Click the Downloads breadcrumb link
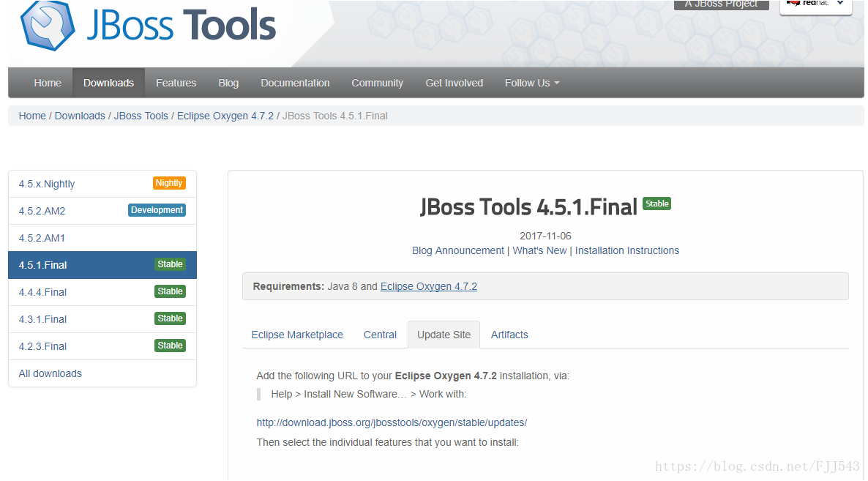868x481 pixels. click(80, 116)
